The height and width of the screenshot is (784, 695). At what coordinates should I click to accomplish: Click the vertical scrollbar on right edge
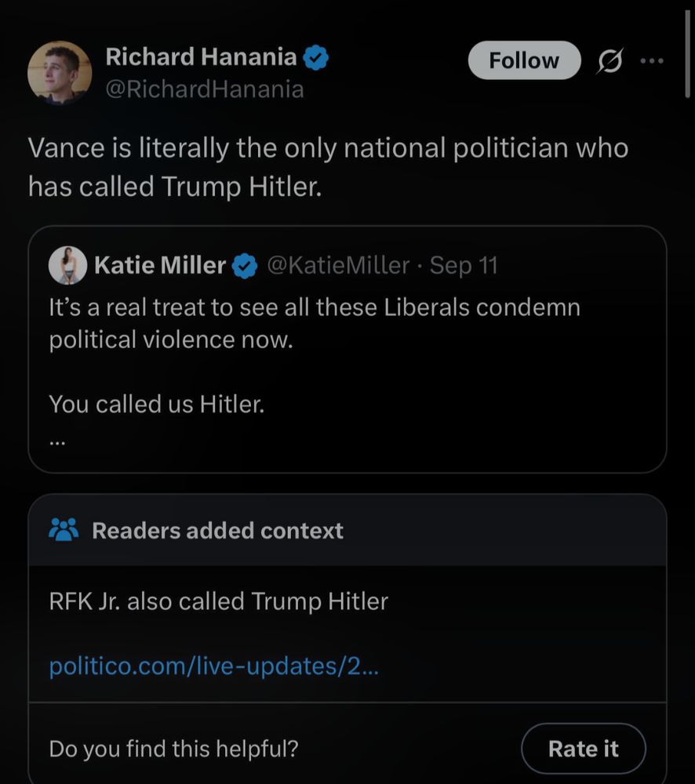coord(688,47)
